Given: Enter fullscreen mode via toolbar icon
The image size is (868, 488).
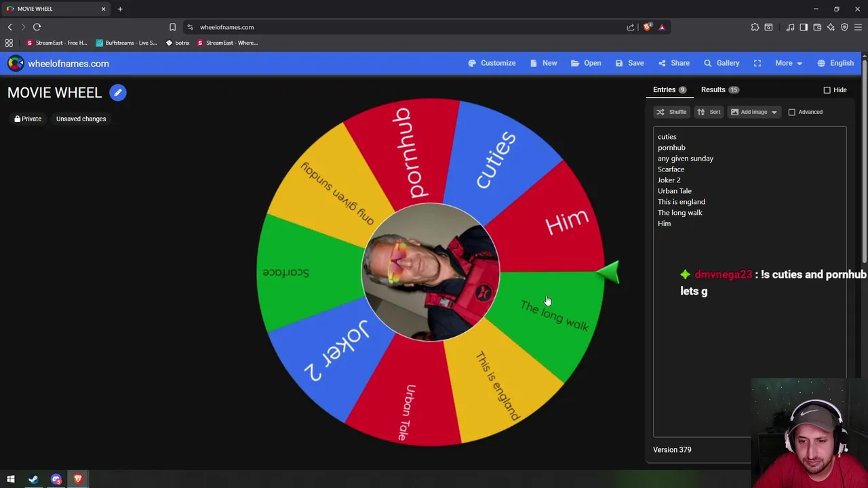Looking at the screenshot, I should 757,63.
